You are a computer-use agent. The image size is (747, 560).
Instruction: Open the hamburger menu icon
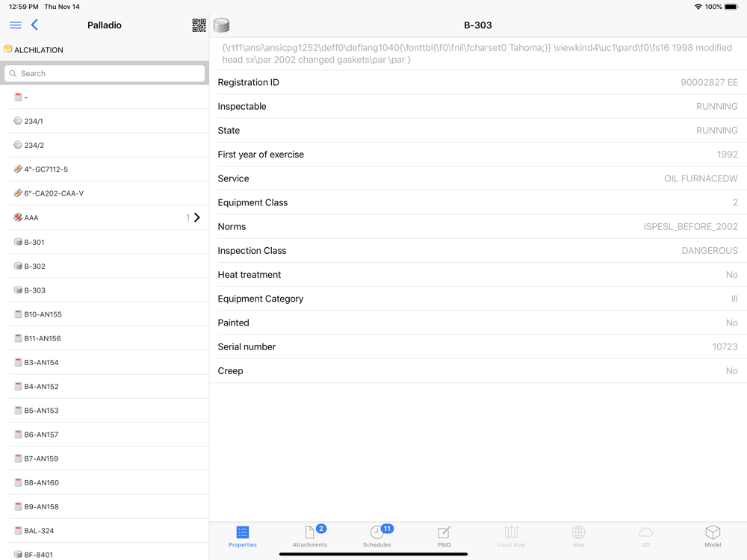click(15, 25)
